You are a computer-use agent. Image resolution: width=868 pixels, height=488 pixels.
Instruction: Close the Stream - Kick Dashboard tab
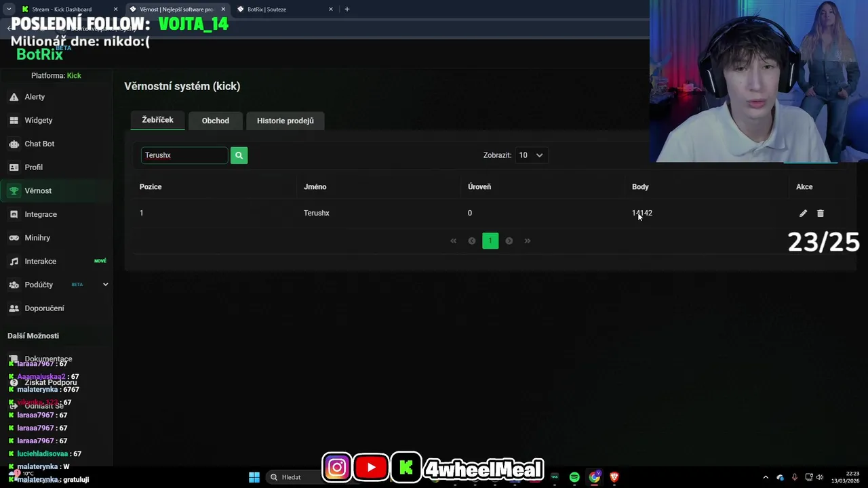[x=115, y=9]
